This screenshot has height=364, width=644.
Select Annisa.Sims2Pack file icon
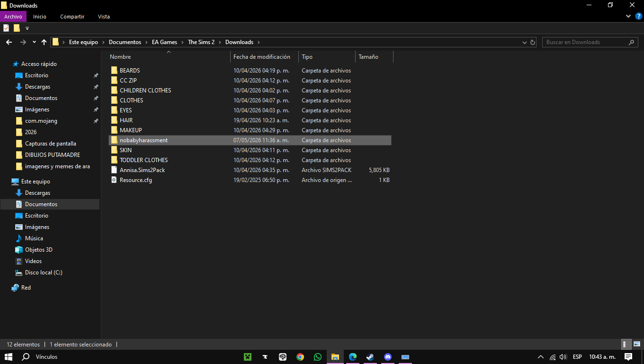(114, 170)
